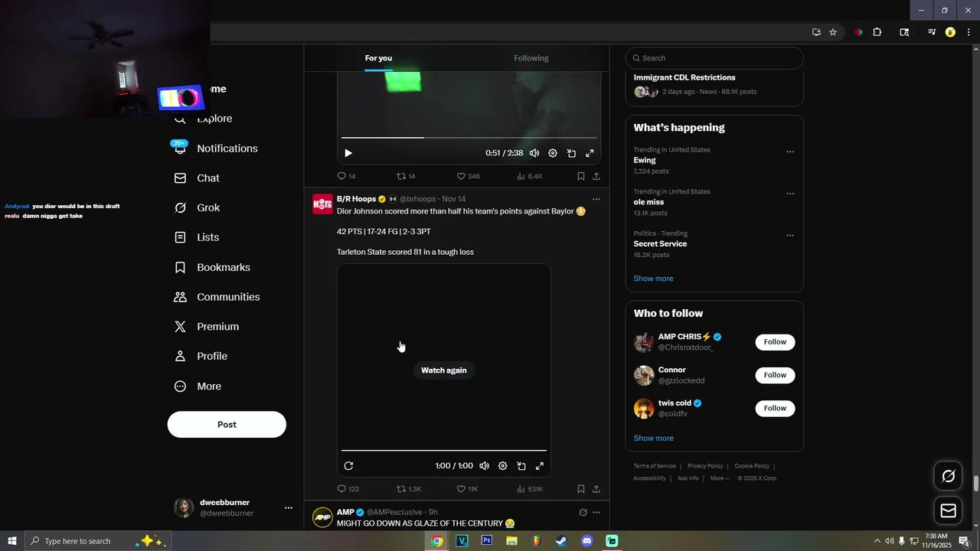980x551 pixels.
Task: Click the Search input field
Action: point(714,58)
